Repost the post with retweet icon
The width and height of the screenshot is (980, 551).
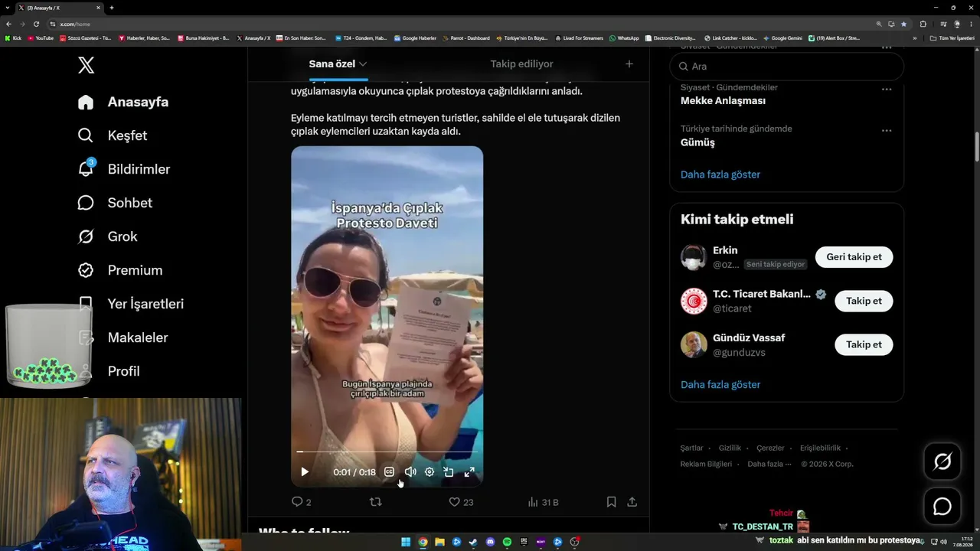(x=376, y=502)
